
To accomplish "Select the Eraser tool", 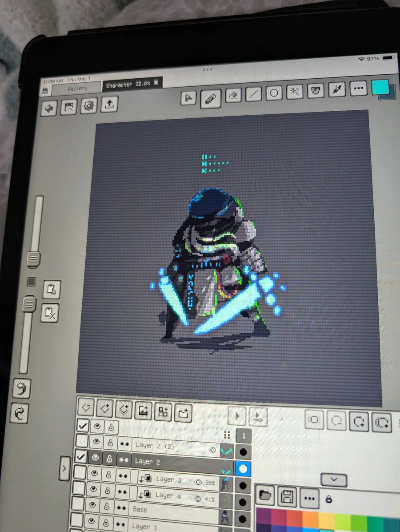I will click(x=233, y=95).
